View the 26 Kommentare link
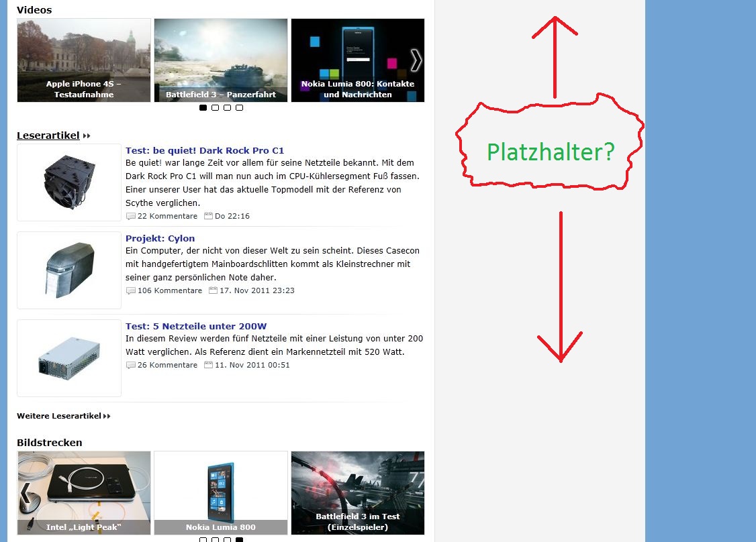This screenshot has width=756, height=542. (167, 365)
